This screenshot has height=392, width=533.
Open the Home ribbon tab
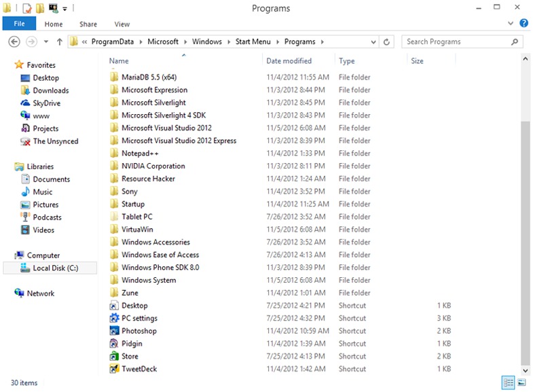point(54,24)
